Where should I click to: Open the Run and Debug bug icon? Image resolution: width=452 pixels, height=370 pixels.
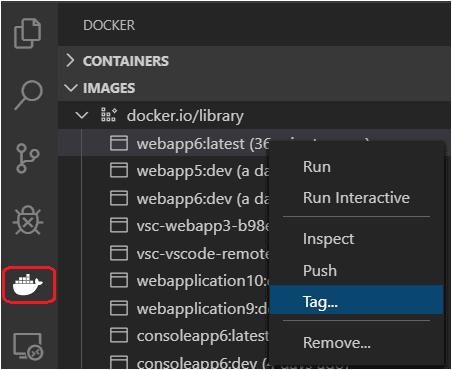tap(28, 220)
